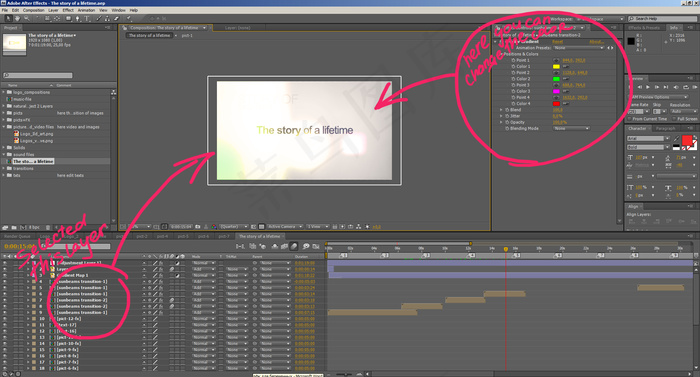This screenshot has width=700, height=377.
Task: Expand the transitions folder in Project panel
Action: [x=4, y=168]
